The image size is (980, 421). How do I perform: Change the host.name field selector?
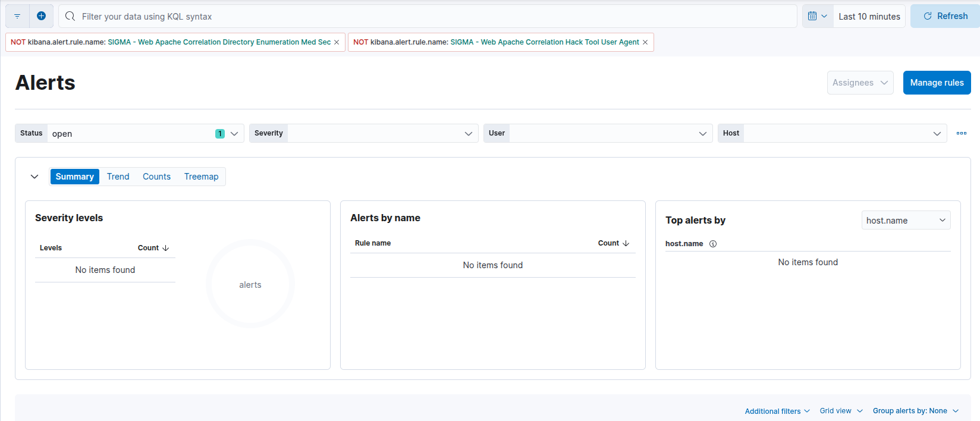point(905,221)
